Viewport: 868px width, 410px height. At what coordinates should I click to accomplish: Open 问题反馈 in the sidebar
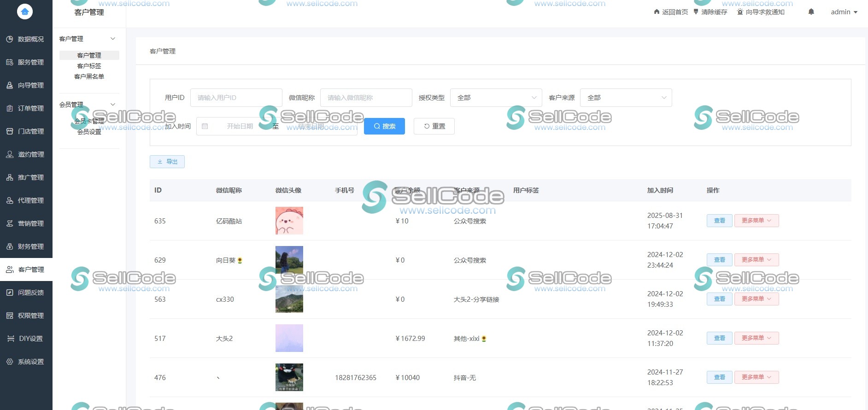26,293
